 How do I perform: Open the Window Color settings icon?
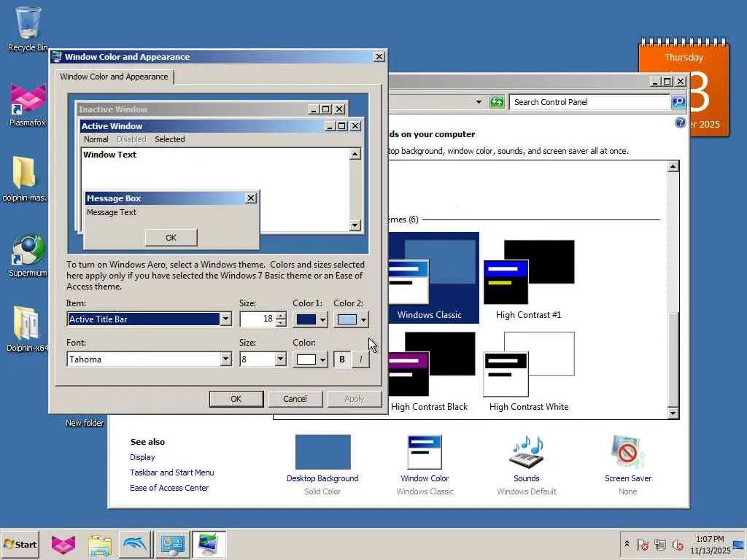click(x=425, y=452)
